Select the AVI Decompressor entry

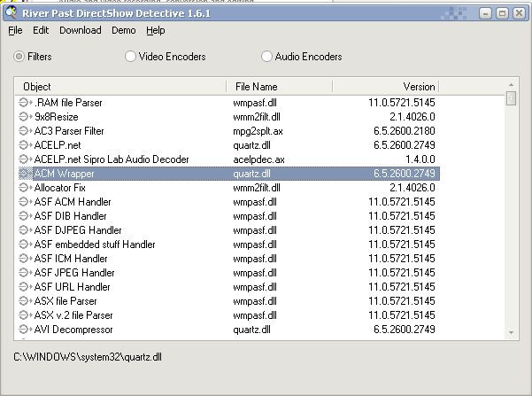[227, 330]
